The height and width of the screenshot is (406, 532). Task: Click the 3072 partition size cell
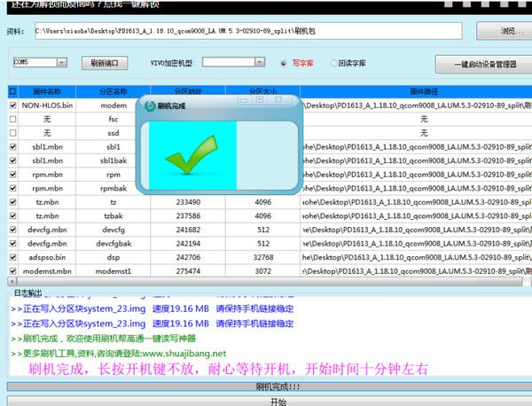pos(263,271)
